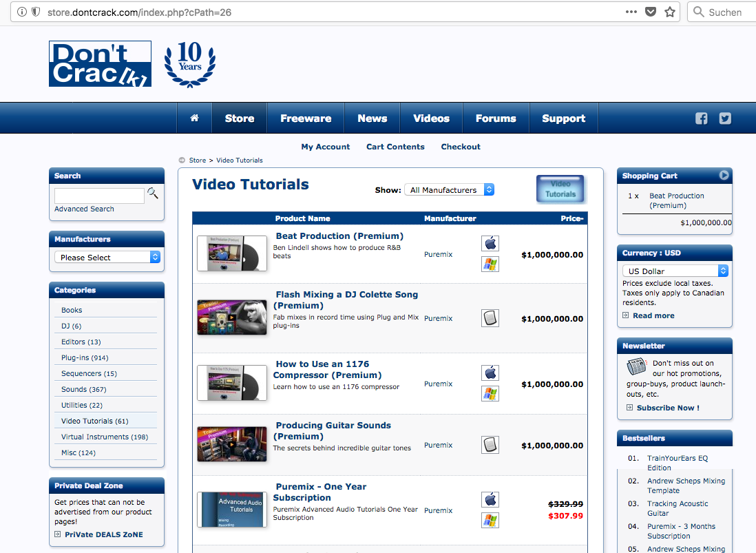Click the Producing Guitar Sounds thumbnail
The height and width of the screenshot is (553, 756).
click(231, 444)
